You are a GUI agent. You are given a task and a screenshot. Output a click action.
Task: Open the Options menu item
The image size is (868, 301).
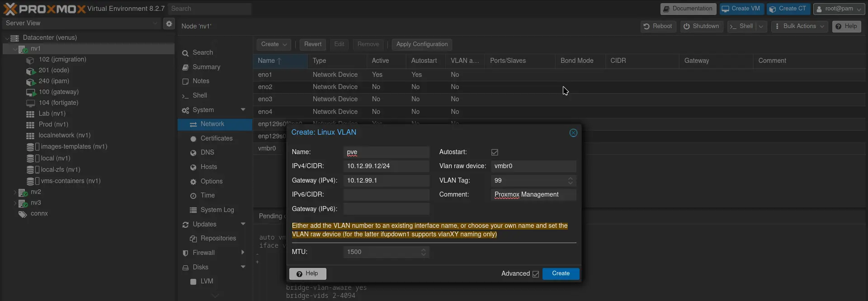pos(215,182)
